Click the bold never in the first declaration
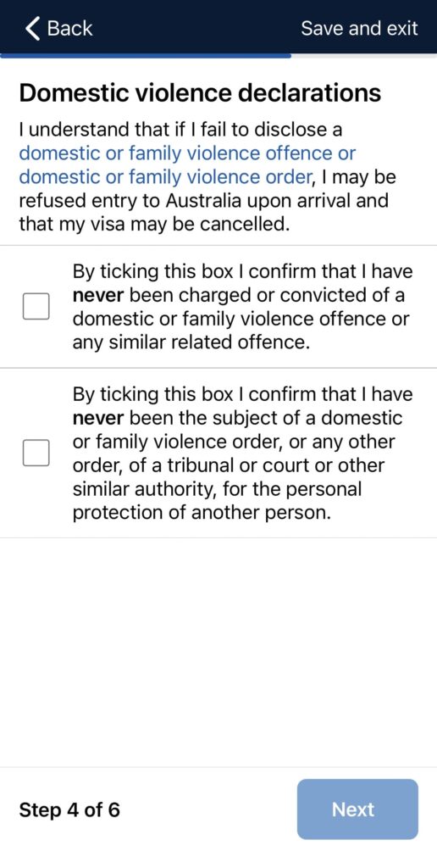 (97, 296)
